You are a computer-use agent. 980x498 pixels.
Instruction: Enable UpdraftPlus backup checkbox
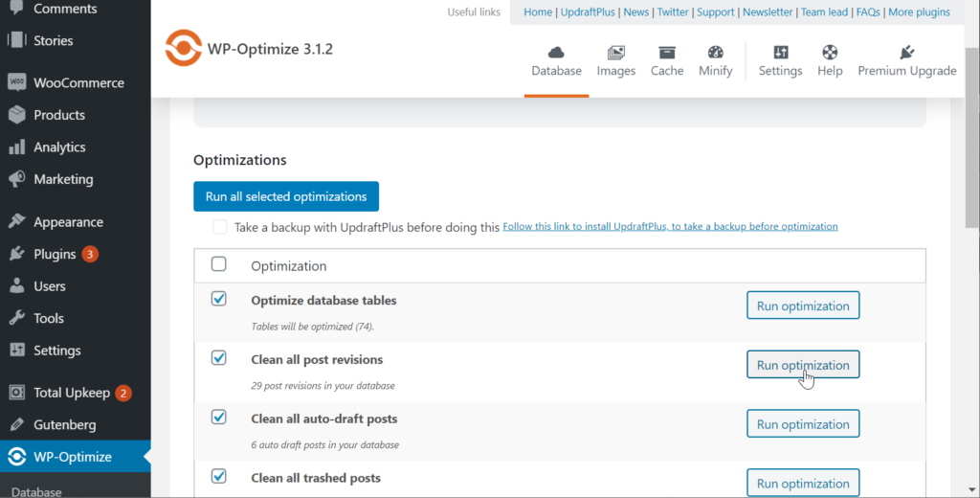click(x=220, y=227)
